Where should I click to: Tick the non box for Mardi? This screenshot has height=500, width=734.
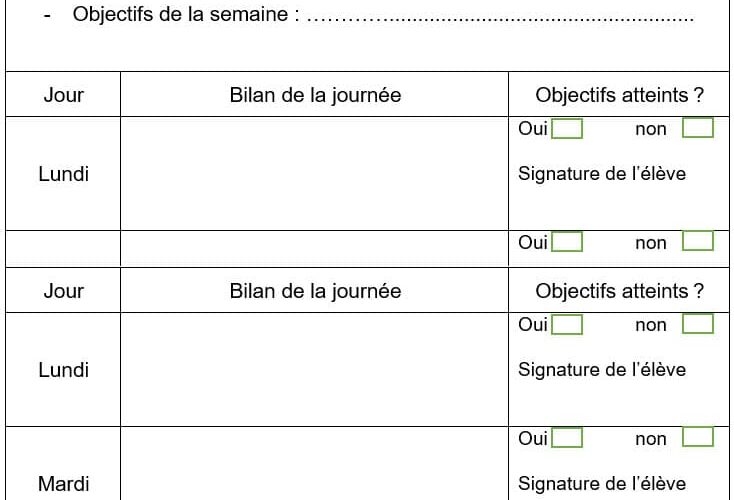pyautogui.click(x=698, y=437)
